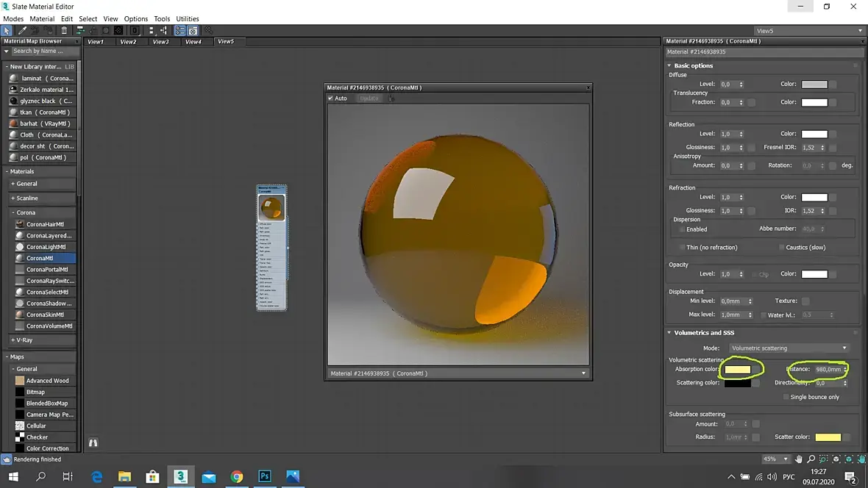
Task: Expand V-Ray materials group
Action: [x=13, y=340]
